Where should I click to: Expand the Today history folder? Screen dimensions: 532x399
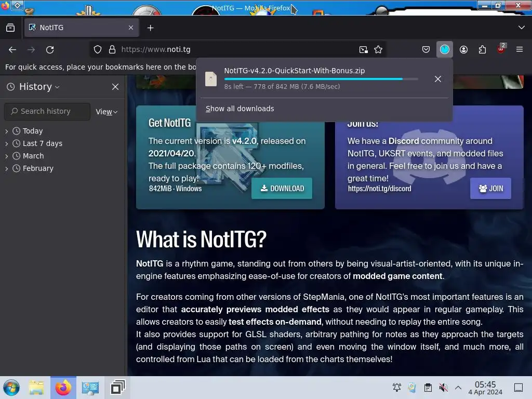pos(6,131)
